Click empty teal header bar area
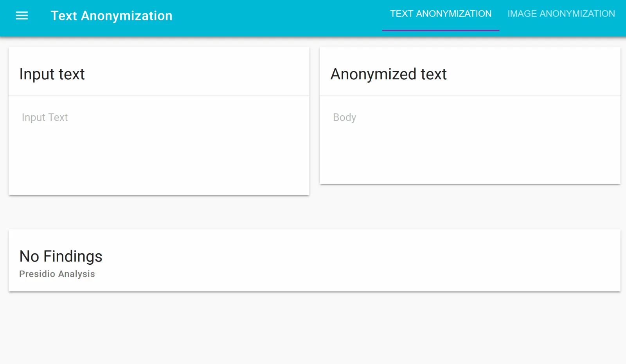This screenshot has width=626, height=364. [274, 18]
